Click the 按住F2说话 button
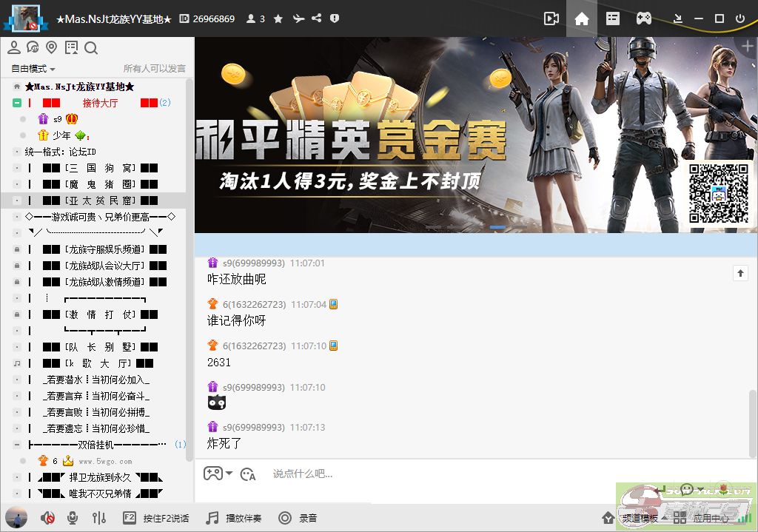 coord(155,518)
